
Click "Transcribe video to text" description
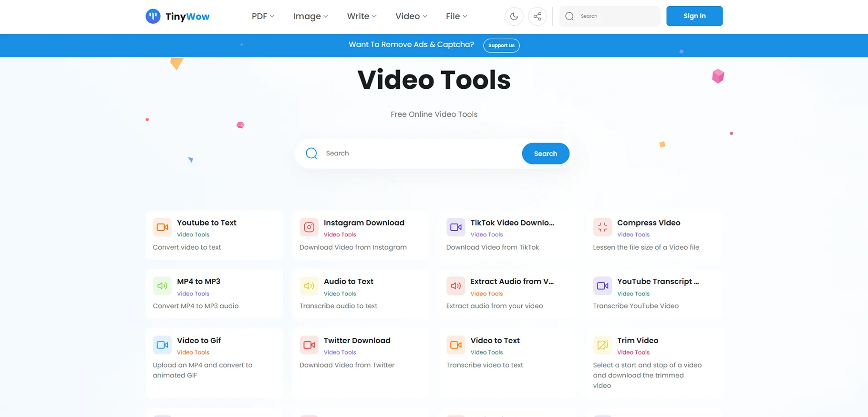[485, 365]
